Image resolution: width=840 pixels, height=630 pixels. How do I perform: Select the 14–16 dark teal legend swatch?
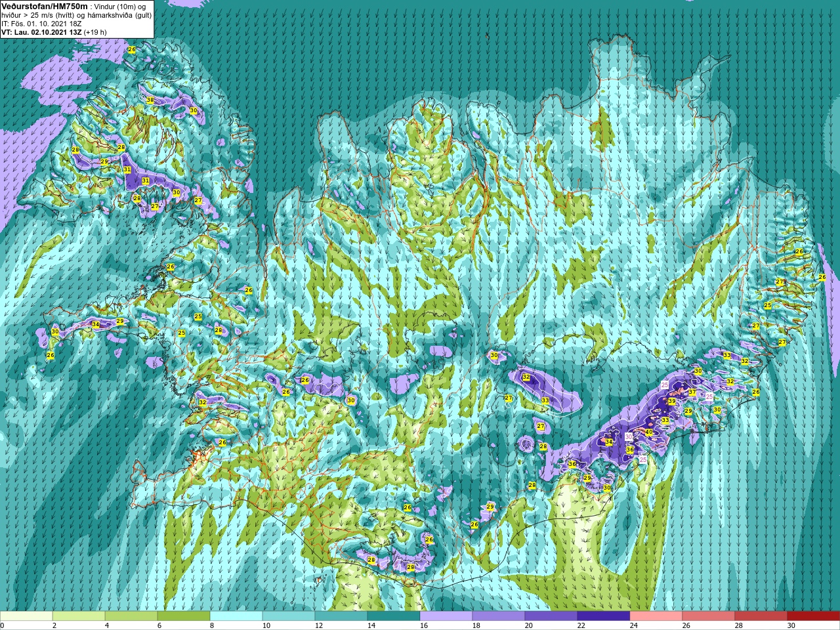click(394, 616)
